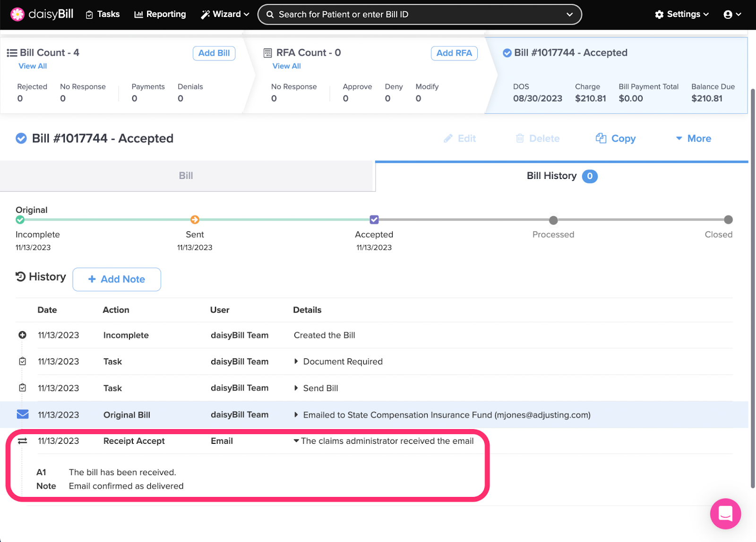The width and height of the screenshot is (756, 542).
Task: Click the Receipt Accept action cell
Action: (x=134, y=441)
